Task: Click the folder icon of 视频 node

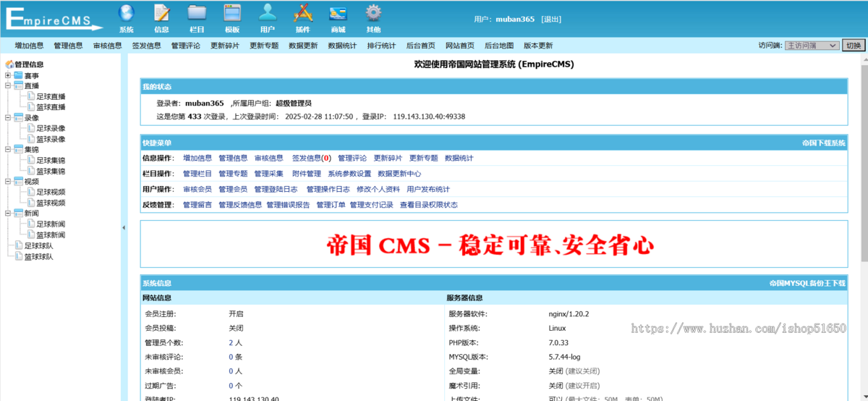Action: [x=18, y=182]
